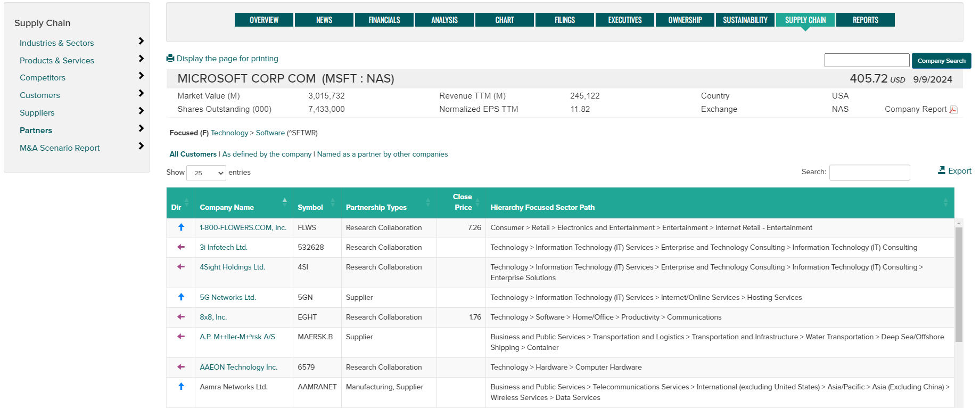Sort by Hierarchy Focused Sector Path arrows

pyautogui.click(x=945, y=202)
